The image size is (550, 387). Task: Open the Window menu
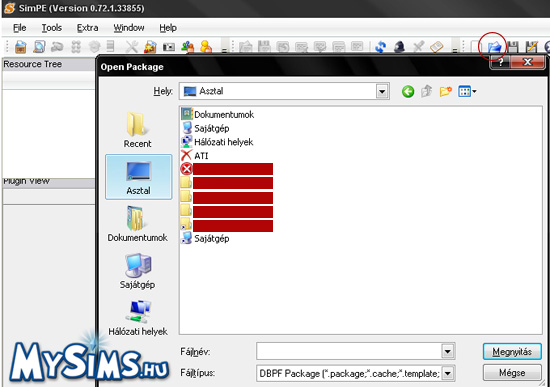tap(129, 28)
